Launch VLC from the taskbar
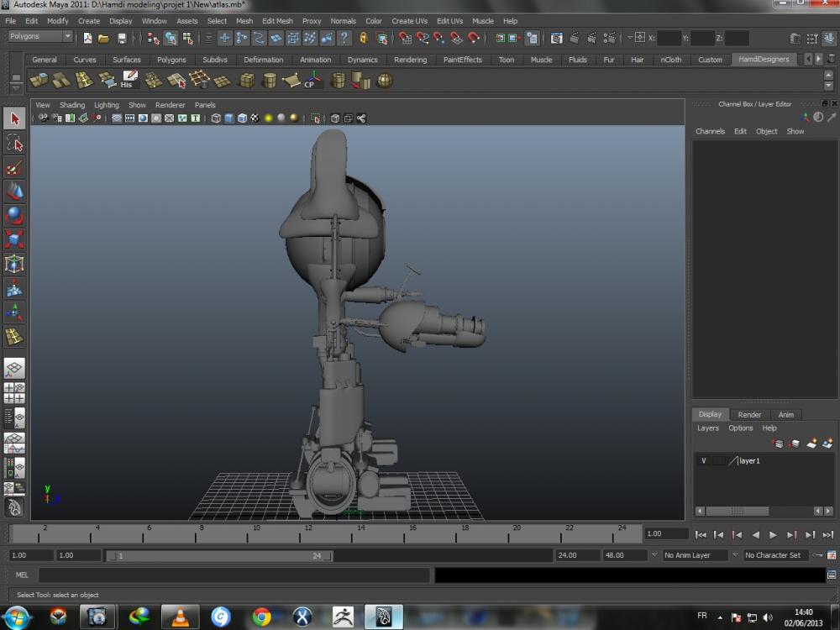The height and width of the screenshot is (630, 840). pos(180,617)
